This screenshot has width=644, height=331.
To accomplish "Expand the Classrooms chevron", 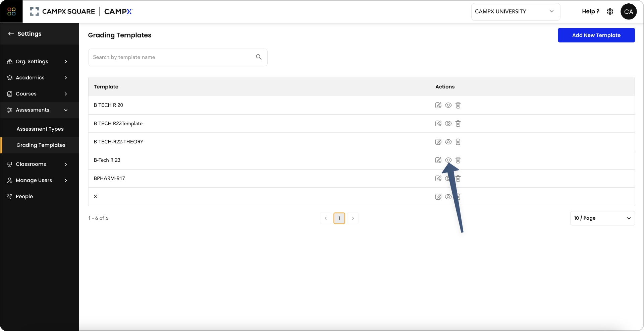I will [66, 164].
